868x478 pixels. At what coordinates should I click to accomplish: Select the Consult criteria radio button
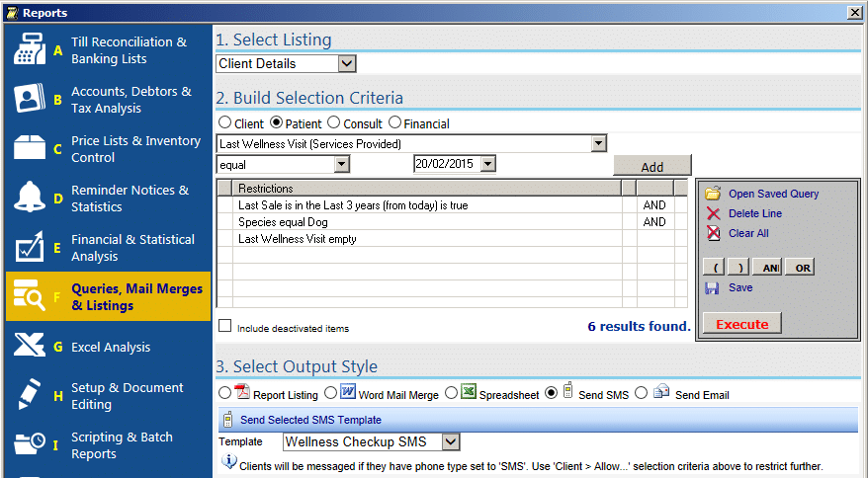(334, 122)
